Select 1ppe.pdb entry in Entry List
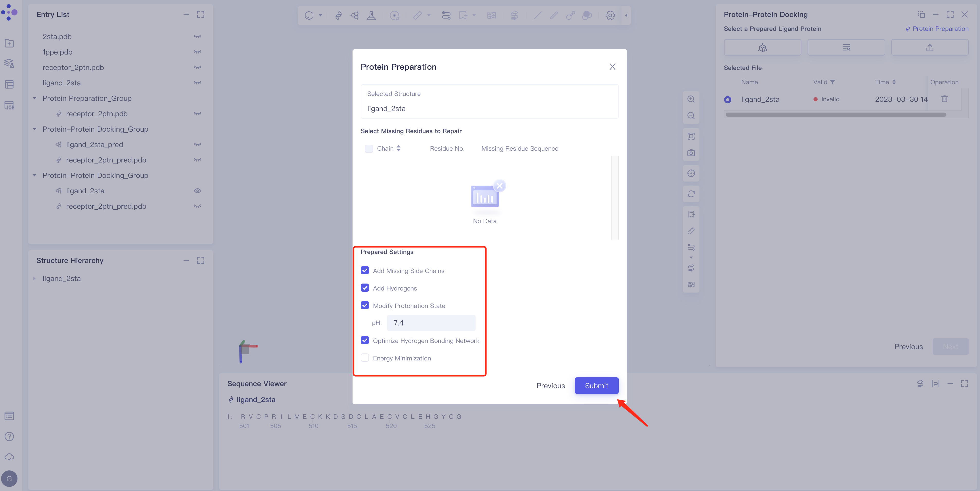980x491 pixels. pyautogui.click(x=58, y=52)
